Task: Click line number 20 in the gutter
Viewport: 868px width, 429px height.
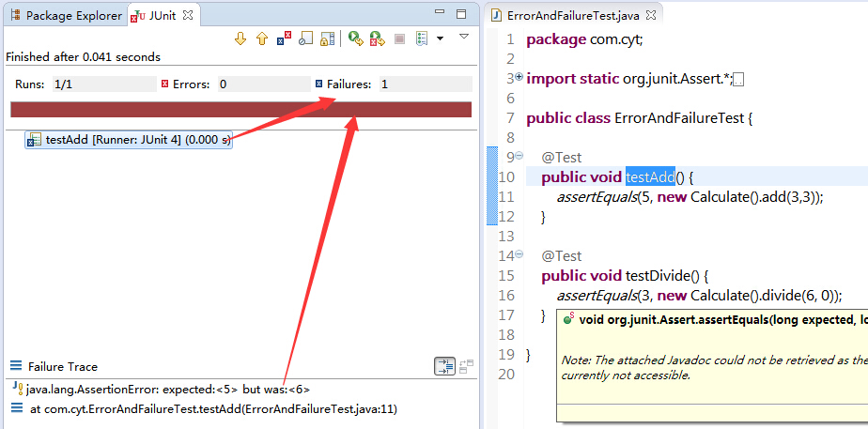Action: click(506, 375)
